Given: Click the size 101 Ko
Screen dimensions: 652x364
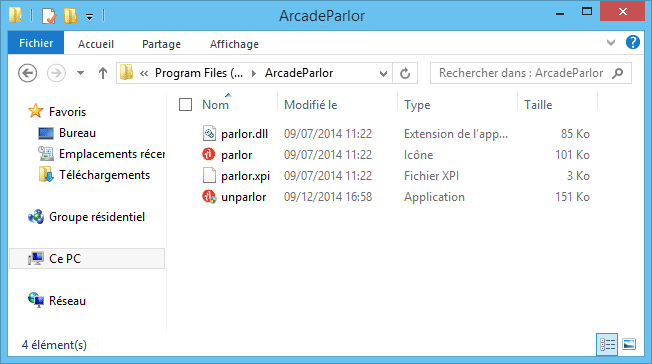Looking at the screenshot, I should (572, 155).
